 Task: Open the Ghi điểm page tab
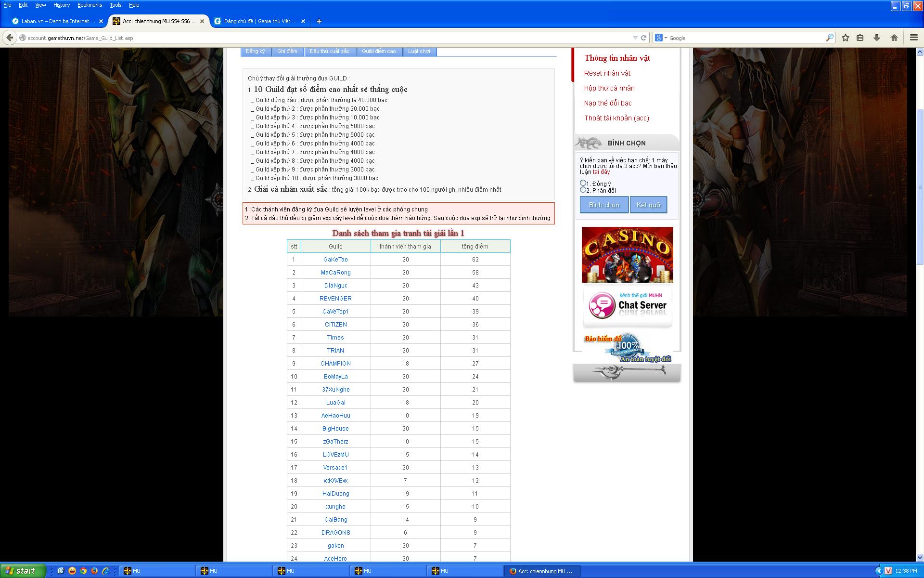(x=287, y=51)
